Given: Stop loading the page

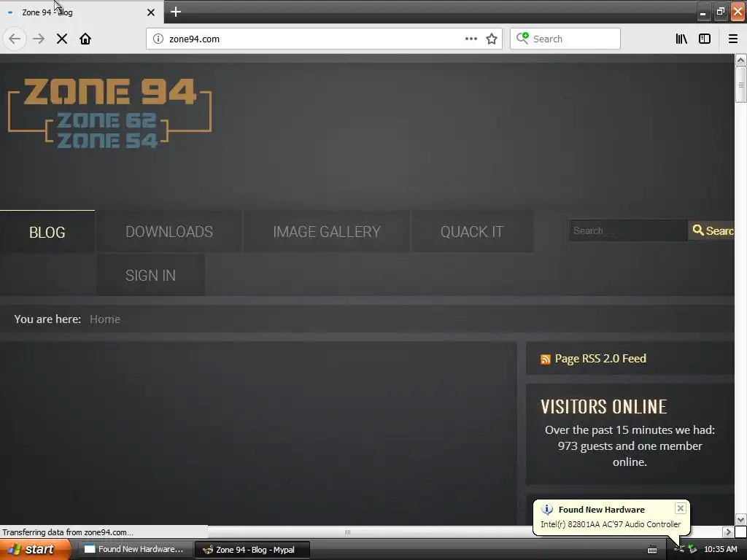Looking at the screenshot, I should tap(62, 39).
